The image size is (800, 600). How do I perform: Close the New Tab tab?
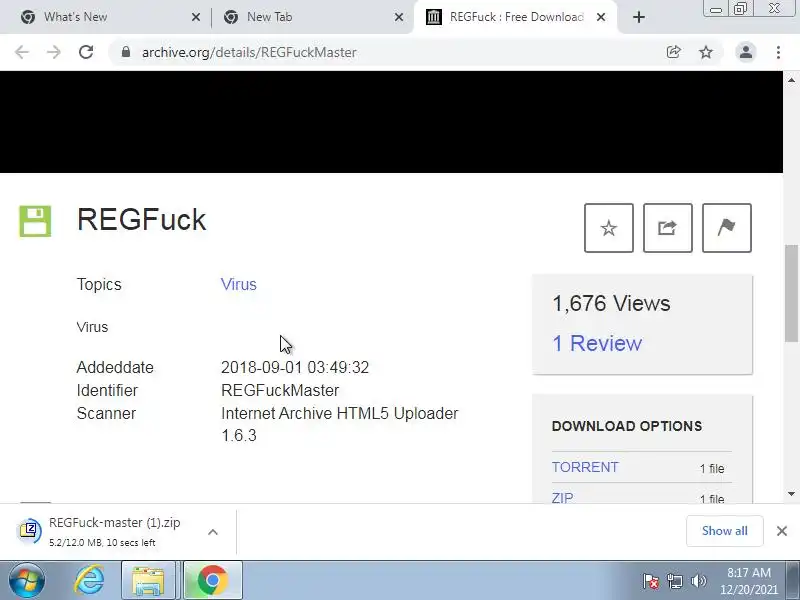[x=399, y=17]
